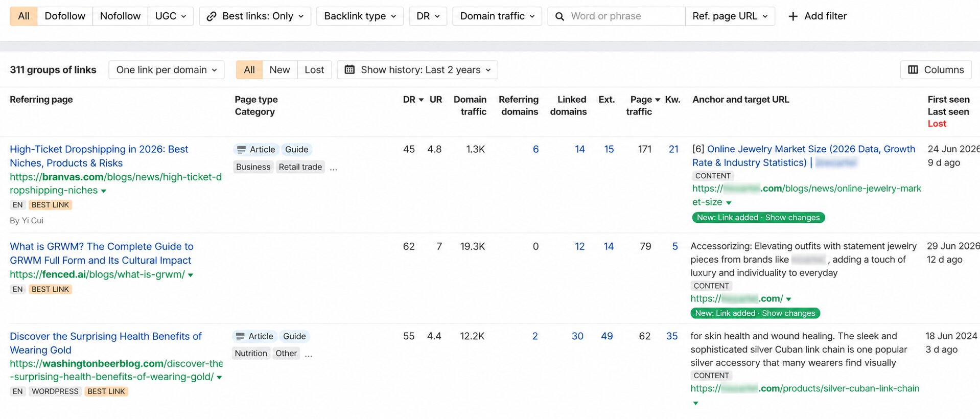Image resolution: width=980 pixels, height=419 pixels.
Task: Expand the homepage target URL caret in fenced.ai row
Action: [788, 299]
